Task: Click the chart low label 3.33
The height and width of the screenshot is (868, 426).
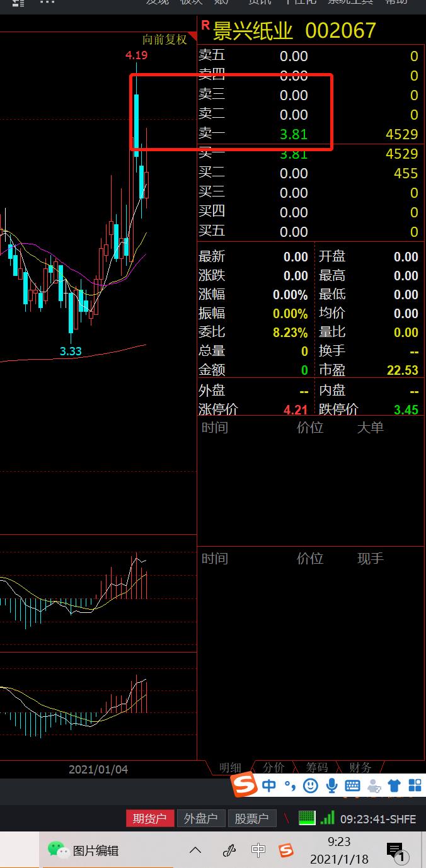Action: 71,351
